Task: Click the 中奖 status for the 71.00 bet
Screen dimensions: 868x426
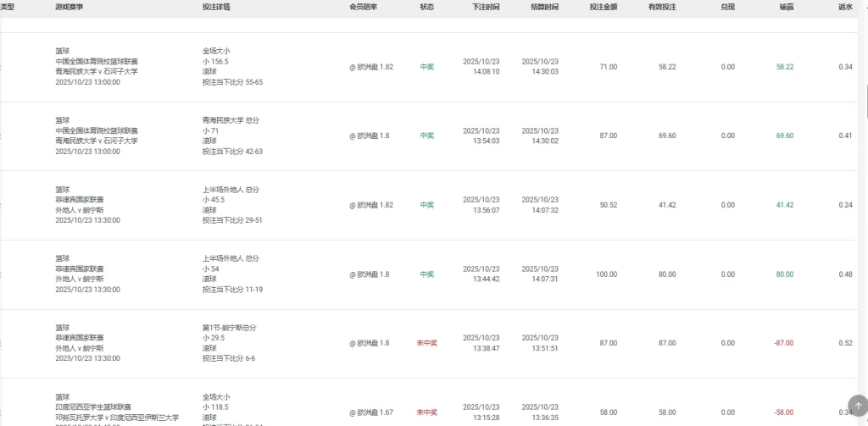Action: [426, 67]
